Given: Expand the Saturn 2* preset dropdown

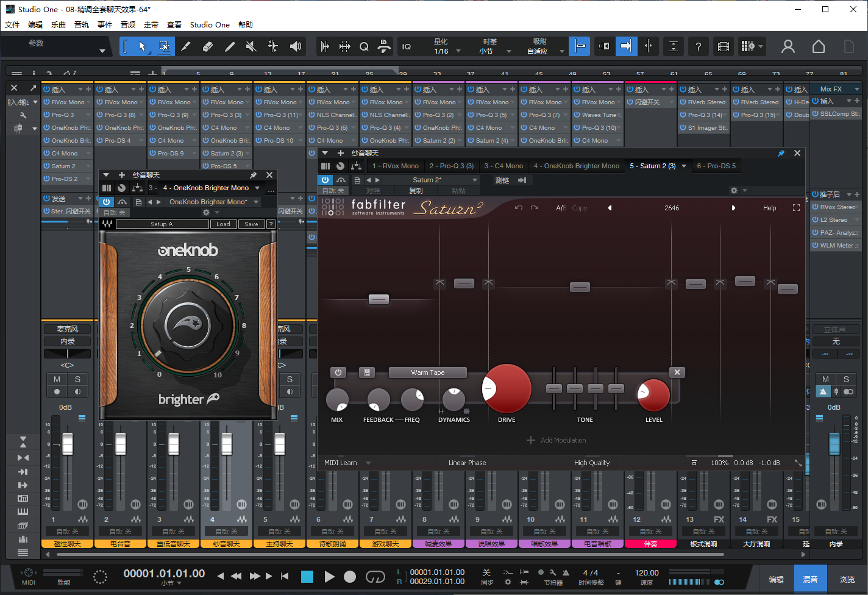Looking at the screenshot, I should pos(475,180).
